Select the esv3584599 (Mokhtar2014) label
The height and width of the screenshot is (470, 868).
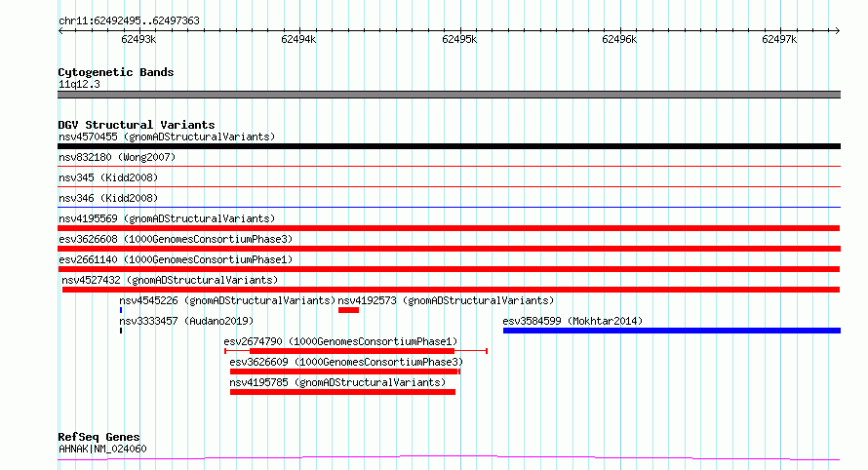pos(572,321)
